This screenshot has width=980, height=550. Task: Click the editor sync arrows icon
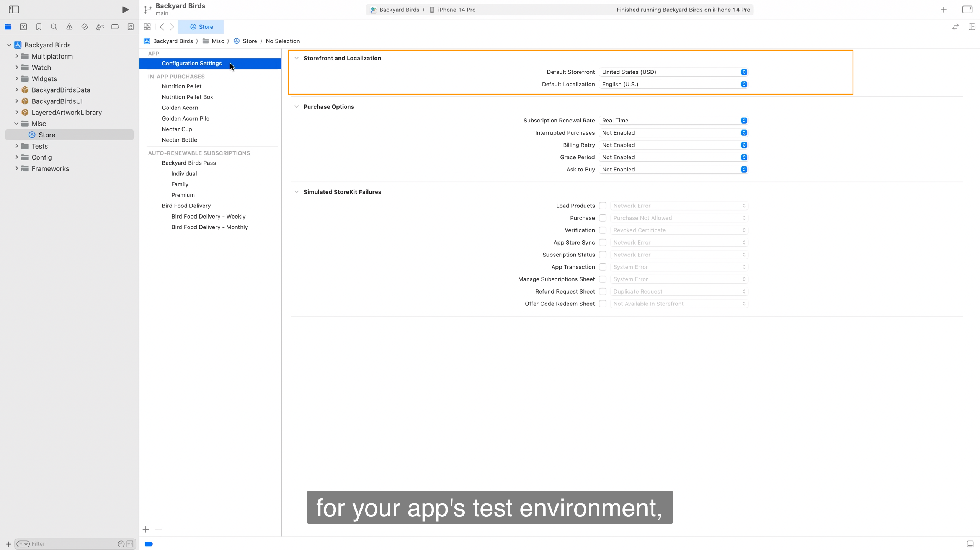pyautogui.click(x=955, y=27)
